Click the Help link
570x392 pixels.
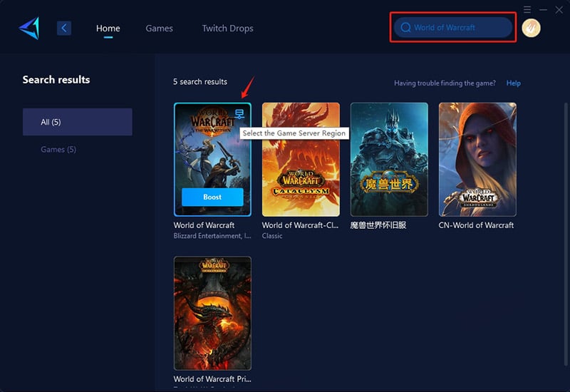tap(513, 83)
